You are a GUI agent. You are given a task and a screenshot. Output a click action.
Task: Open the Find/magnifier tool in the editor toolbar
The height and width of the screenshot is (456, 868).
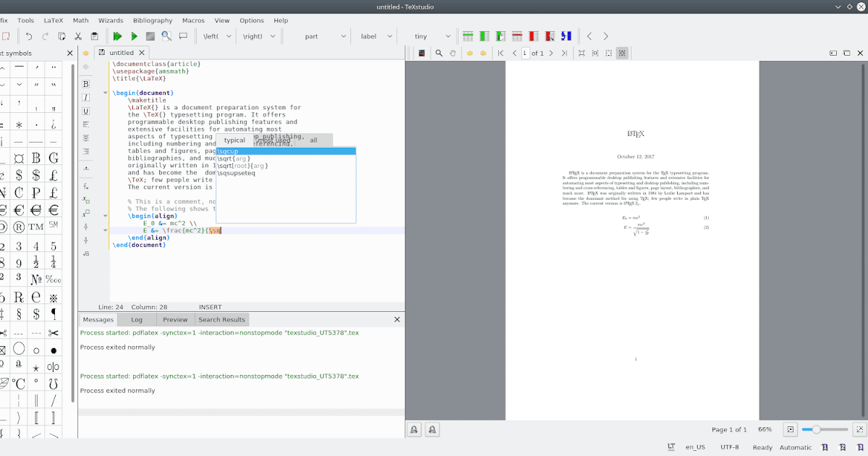point(166,35)
